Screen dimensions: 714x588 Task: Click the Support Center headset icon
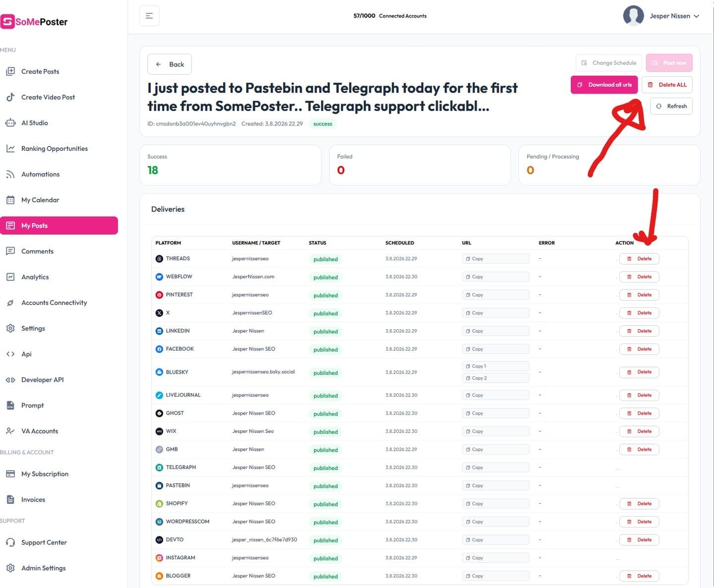point(10,542)
